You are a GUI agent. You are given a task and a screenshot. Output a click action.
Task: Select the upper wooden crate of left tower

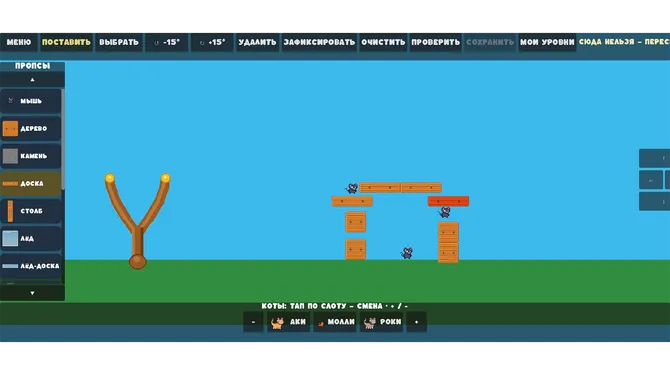356,222
